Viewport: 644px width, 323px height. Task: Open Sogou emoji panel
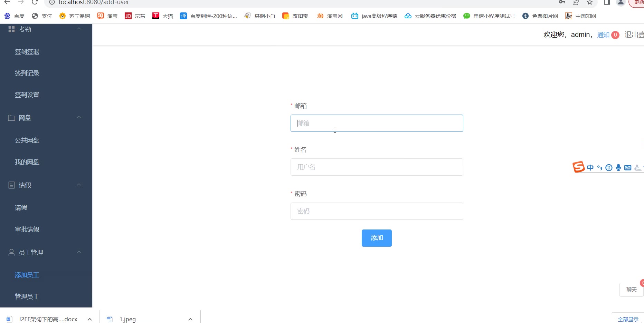[x=609, y=168]
